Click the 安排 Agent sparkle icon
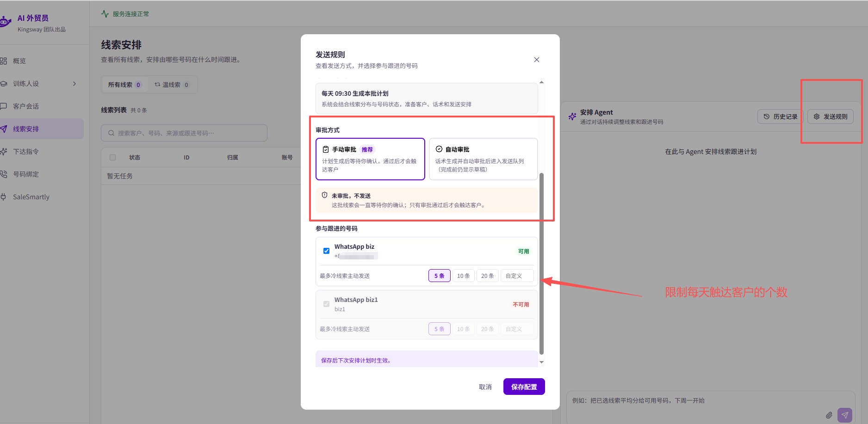The image size is (868, 424). (572, 117)
